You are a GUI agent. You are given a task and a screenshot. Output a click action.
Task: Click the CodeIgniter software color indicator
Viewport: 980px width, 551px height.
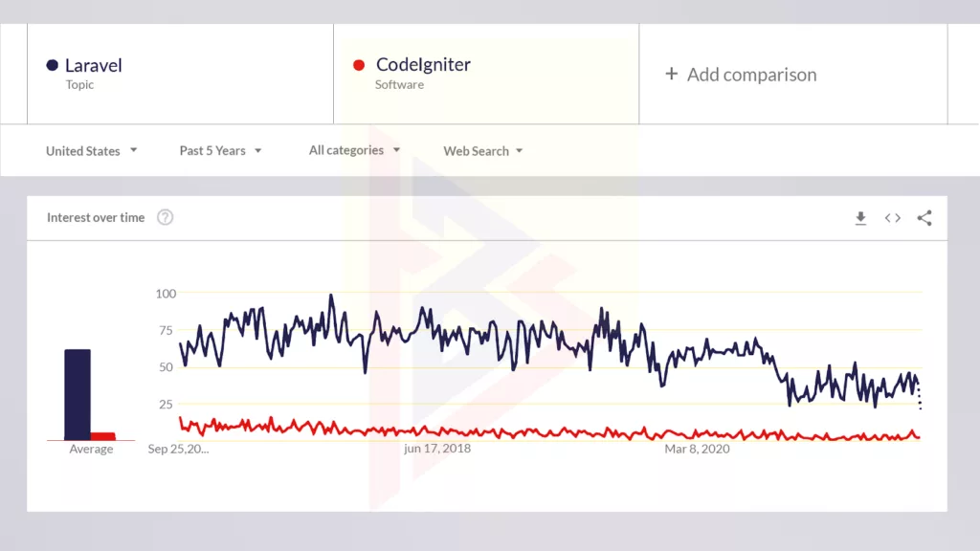click(x=359, y=64)
